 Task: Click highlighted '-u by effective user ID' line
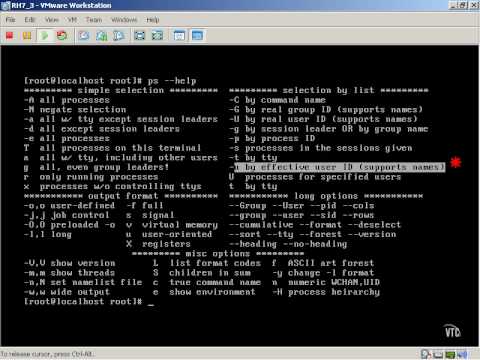[x=337, y=167]
